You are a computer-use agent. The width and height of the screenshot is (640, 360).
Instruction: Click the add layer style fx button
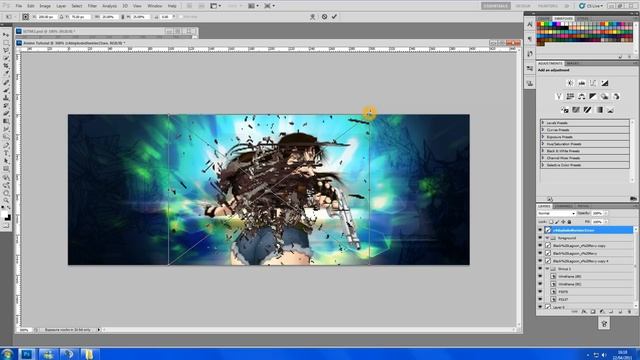coord(584,312)
